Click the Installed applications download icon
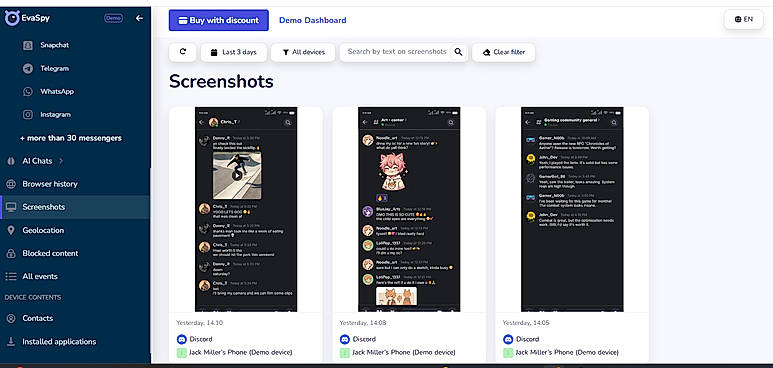The height and width of the screenshot is (368, 773). [11, 341]
